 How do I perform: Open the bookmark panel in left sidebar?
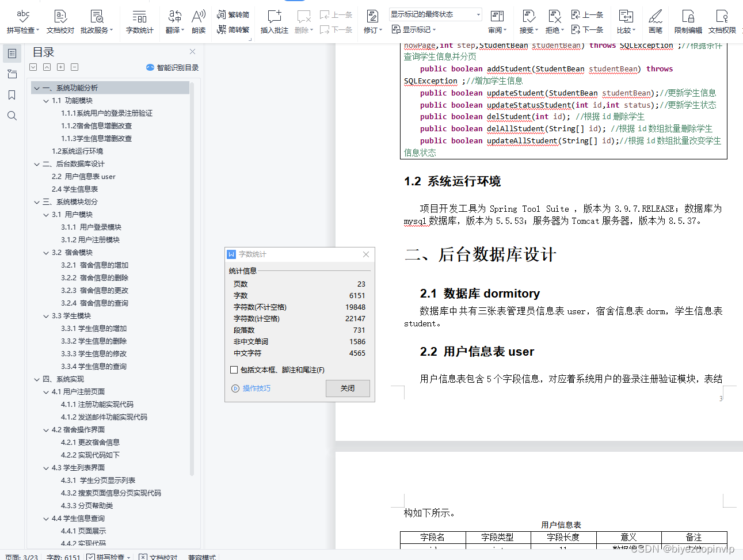coord(12,95)
